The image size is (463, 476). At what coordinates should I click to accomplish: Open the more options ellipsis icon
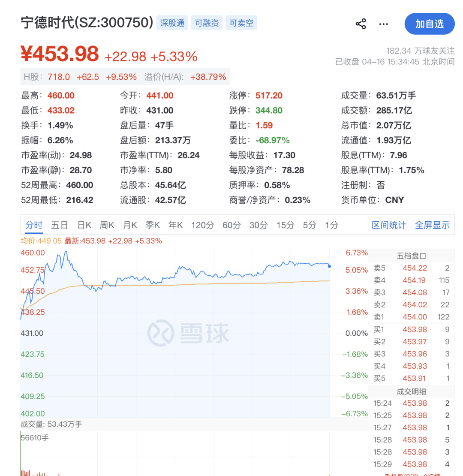(384, 24)
